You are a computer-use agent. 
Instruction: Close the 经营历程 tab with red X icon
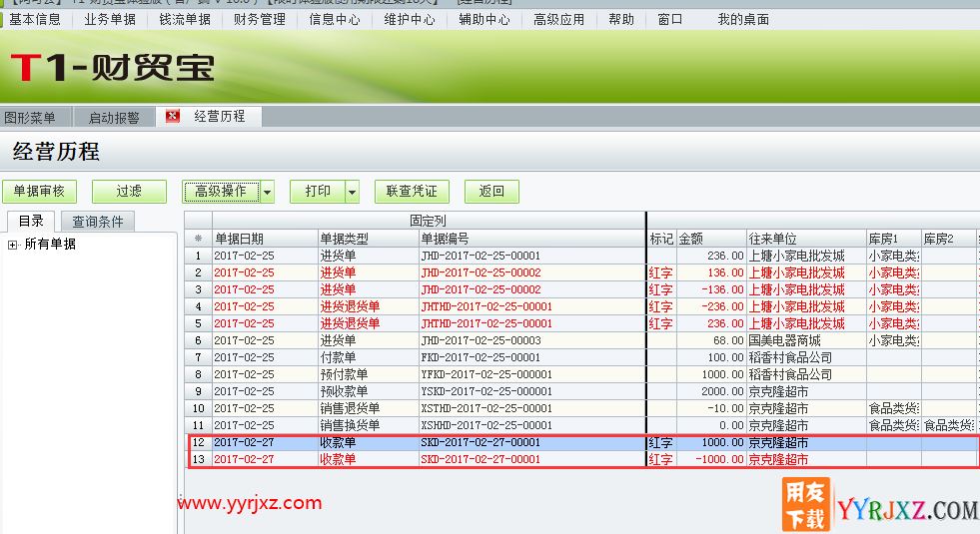click(x=173, y=116)
